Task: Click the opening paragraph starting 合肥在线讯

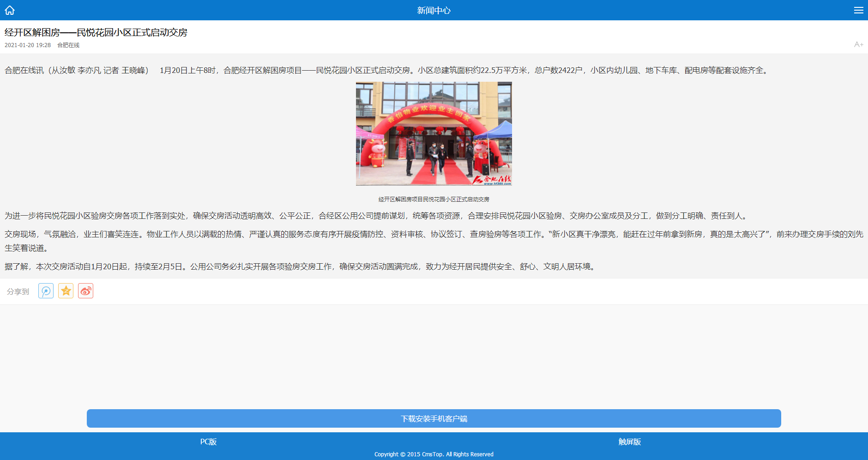Action: click(387, 70)
